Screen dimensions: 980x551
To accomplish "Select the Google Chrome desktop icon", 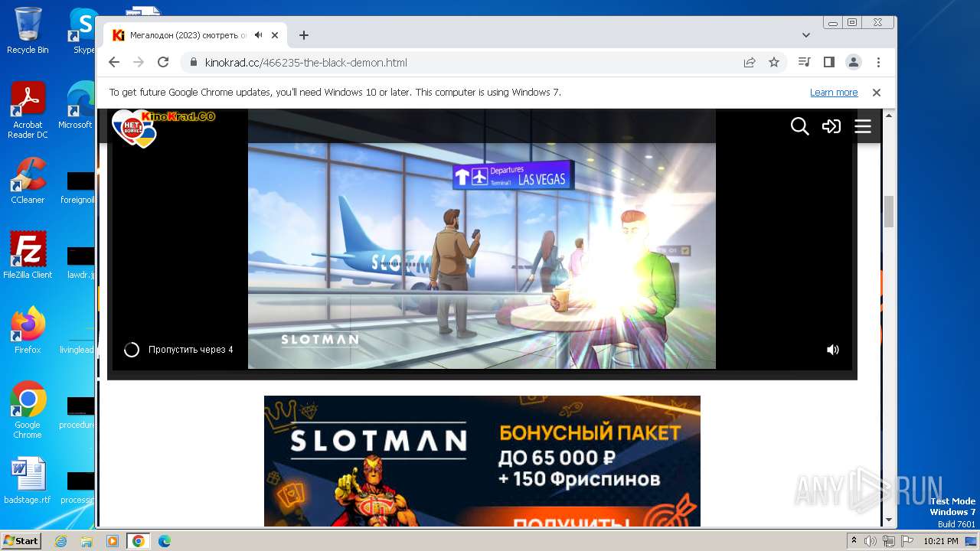I will 28,410.
